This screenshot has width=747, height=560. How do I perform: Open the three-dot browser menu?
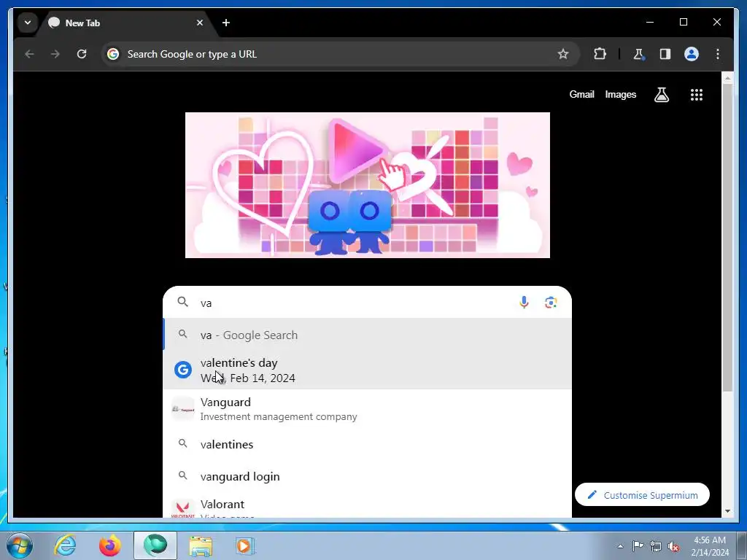click(718, 54)
